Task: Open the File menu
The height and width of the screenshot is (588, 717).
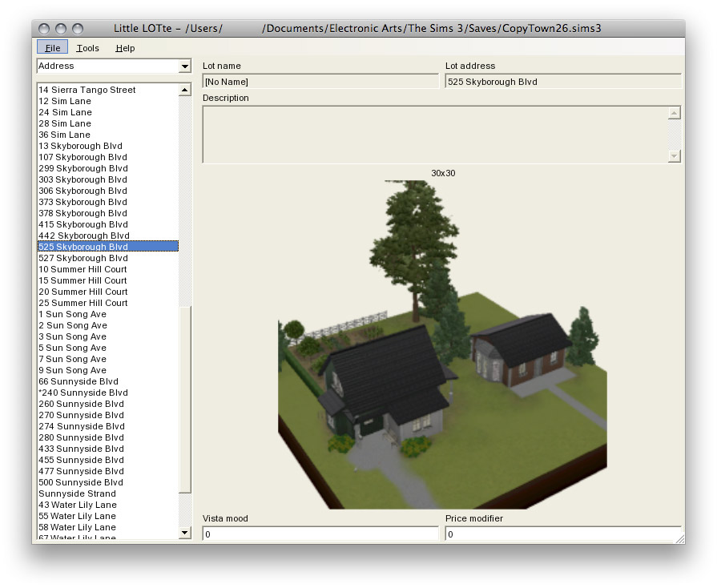Action: point(53,47)
